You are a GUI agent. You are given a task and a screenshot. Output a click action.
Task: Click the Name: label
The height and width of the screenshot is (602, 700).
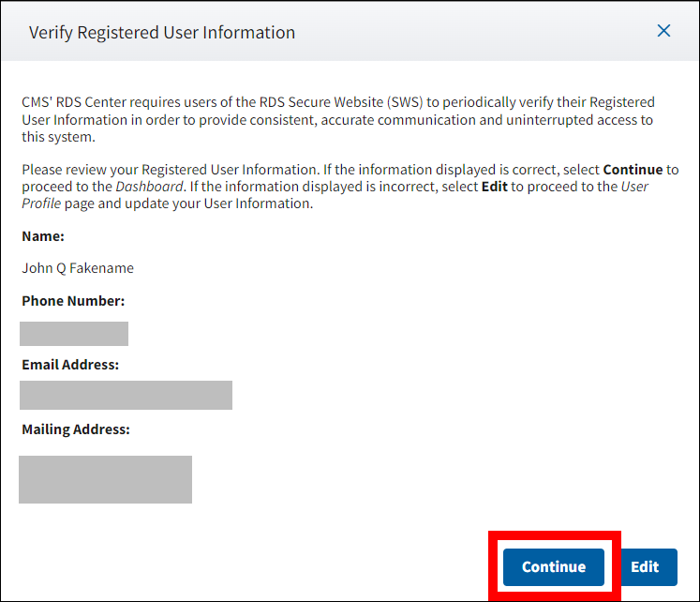pyautogui.click(x=43, y=236)
